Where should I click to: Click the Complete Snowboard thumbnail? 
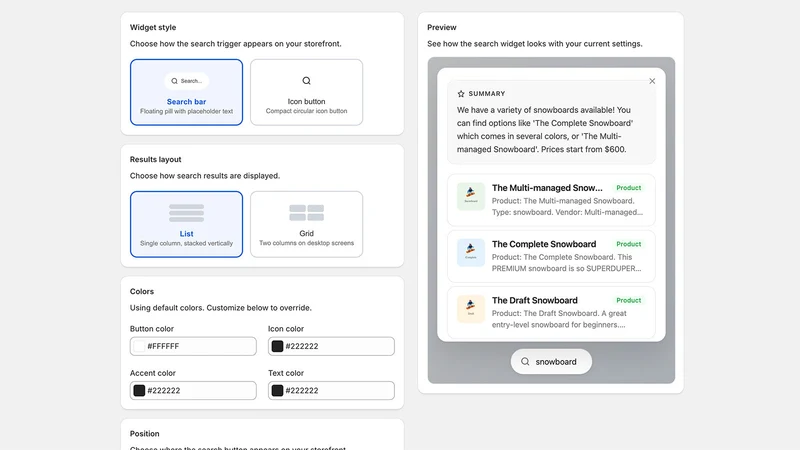pos(470,253)
